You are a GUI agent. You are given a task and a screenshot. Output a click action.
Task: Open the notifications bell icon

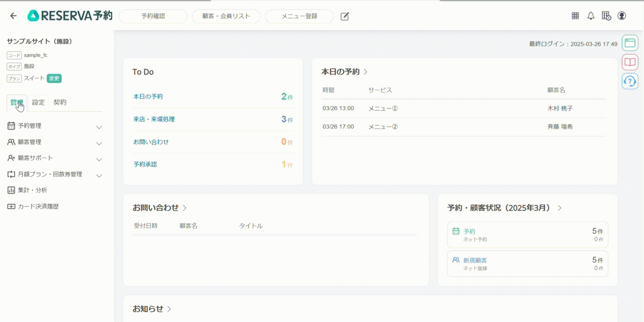click(x=591, y=16)
